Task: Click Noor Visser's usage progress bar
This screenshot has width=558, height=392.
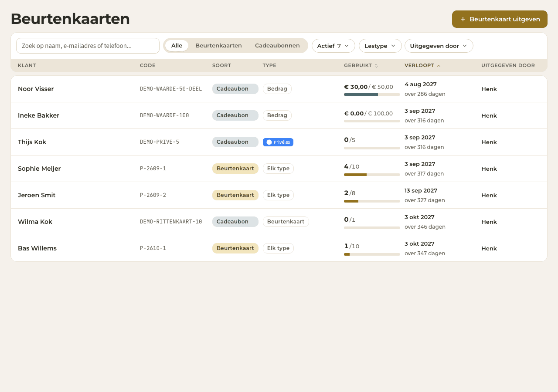Action: point(372,95)
